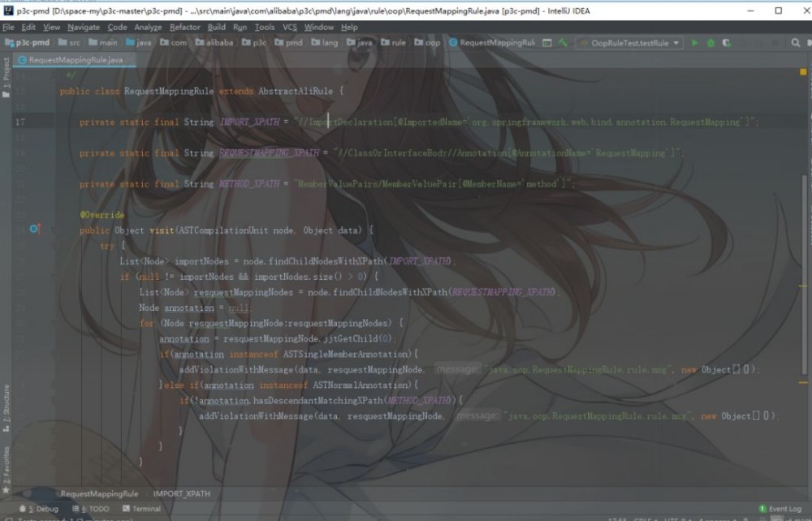The width and height of the screenshot is (812, 521).
Task: Open the Navigate menu
Action: tap(84, 27)
